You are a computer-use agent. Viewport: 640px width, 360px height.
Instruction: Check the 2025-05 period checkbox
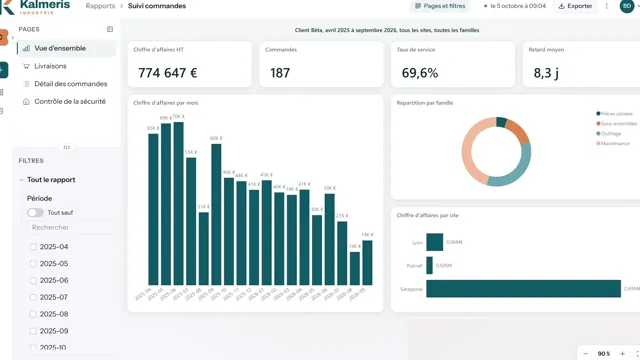pyautogui.click(x=33, y=264)
